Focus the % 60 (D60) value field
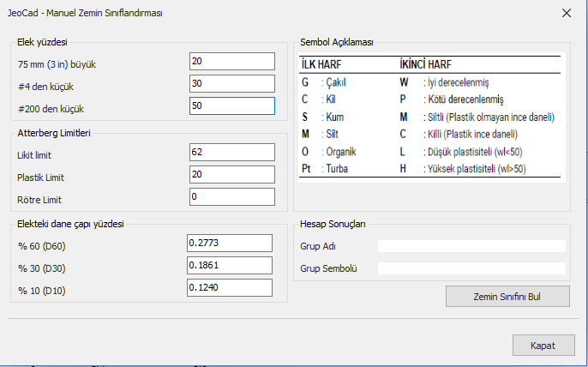588x367 pixels. click(230, 243)
